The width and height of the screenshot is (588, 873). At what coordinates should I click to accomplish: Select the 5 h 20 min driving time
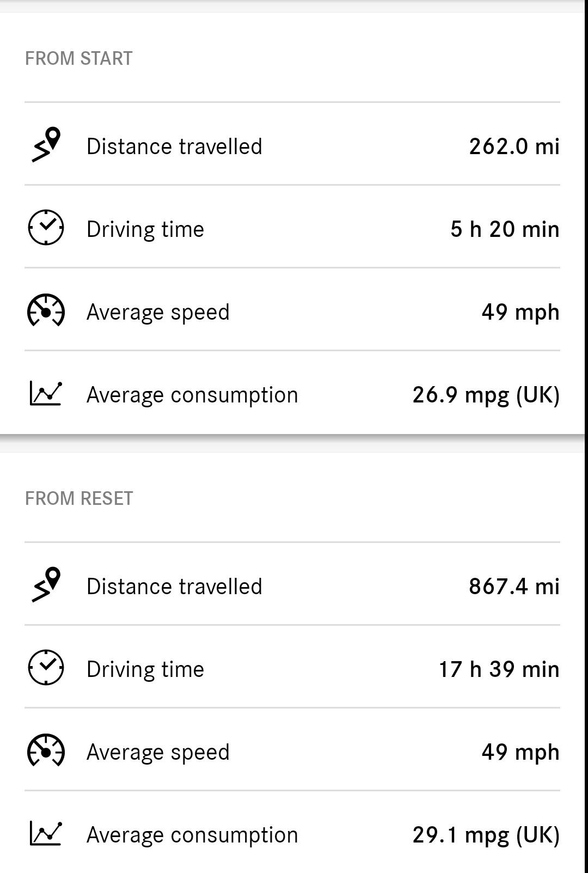pyautogui.click(x=505, y=229)
